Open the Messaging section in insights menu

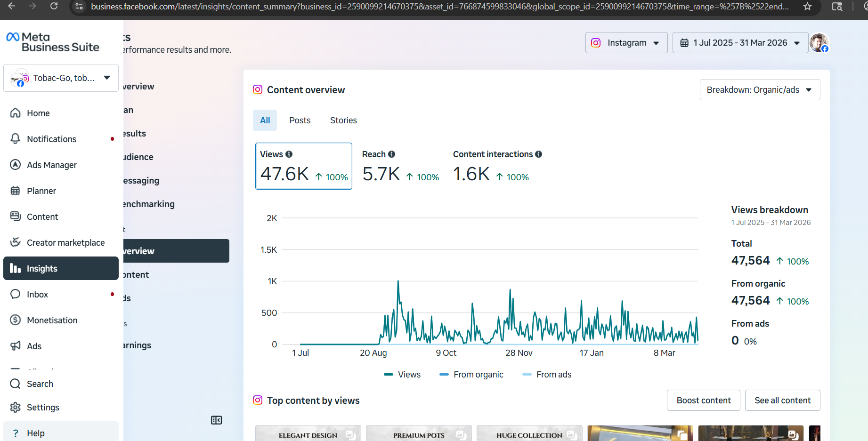(x=141, y=181)
